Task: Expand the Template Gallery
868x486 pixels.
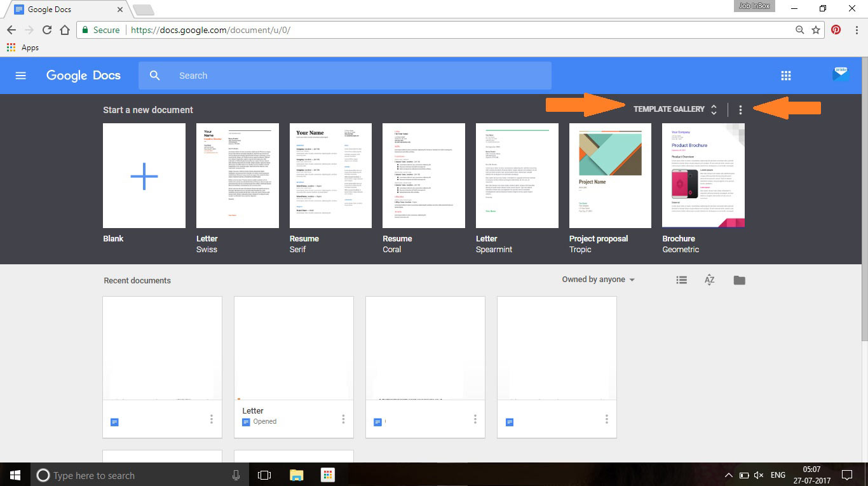Action: [675, 109]
